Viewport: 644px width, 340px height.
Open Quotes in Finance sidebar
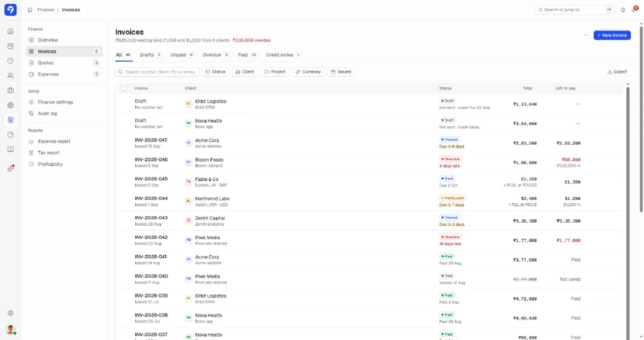pos(64,63)
